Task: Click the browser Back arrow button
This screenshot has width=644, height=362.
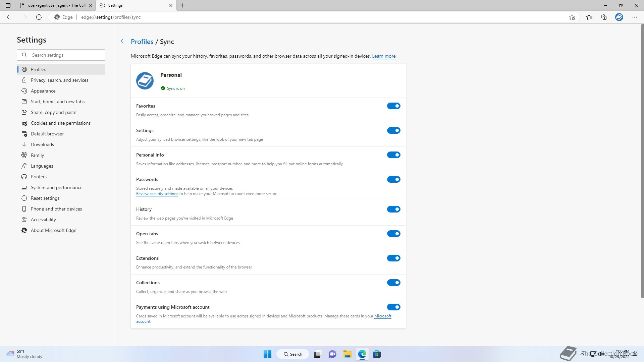Action: 9,17
